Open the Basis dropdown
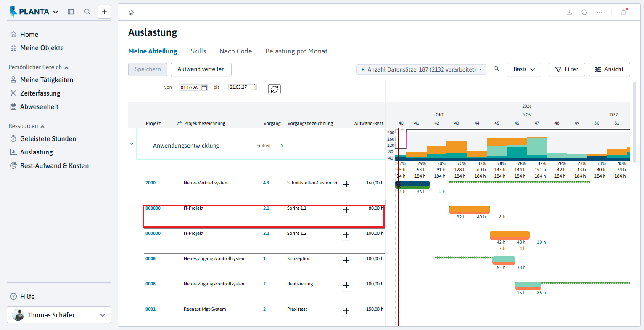This screenshot has width=644, height=330. pos(524,69)
